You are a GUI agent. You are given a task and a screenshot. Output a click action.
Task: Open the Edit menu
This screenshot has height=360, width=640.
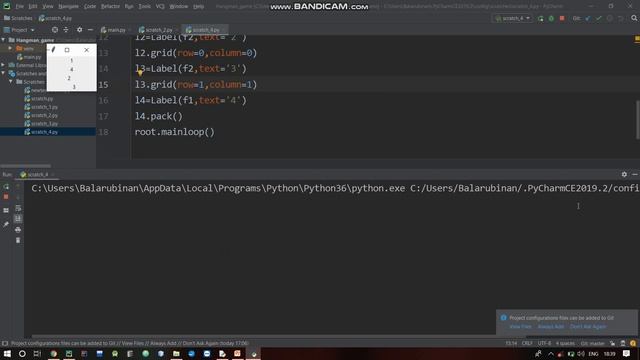point(33,7)
